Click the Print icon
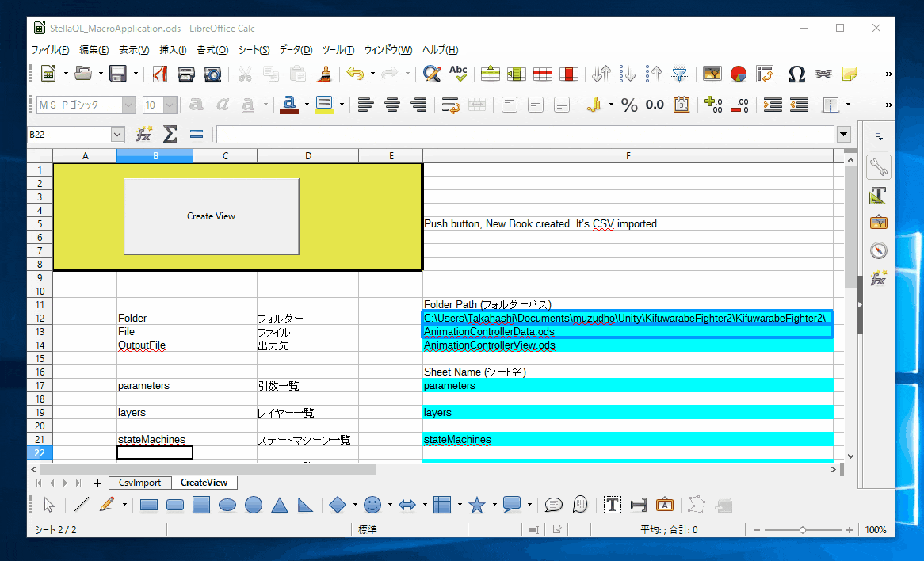 [186, 74]
